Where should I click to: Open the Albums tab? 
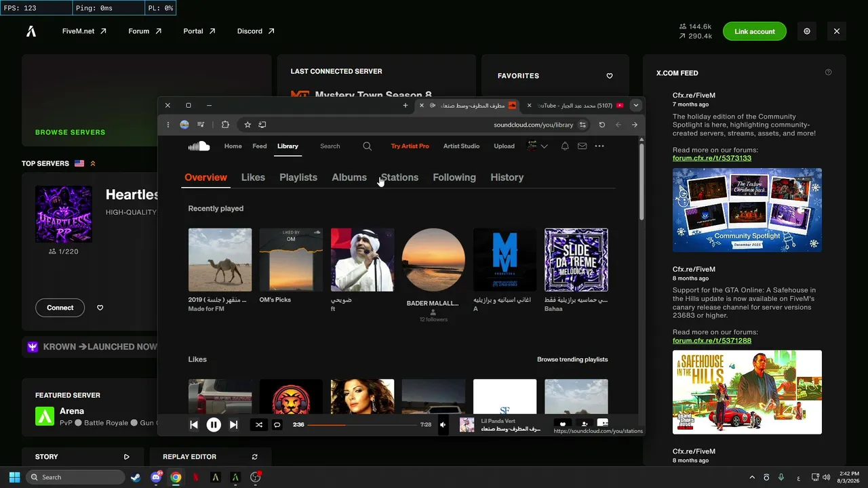(349, 178)
